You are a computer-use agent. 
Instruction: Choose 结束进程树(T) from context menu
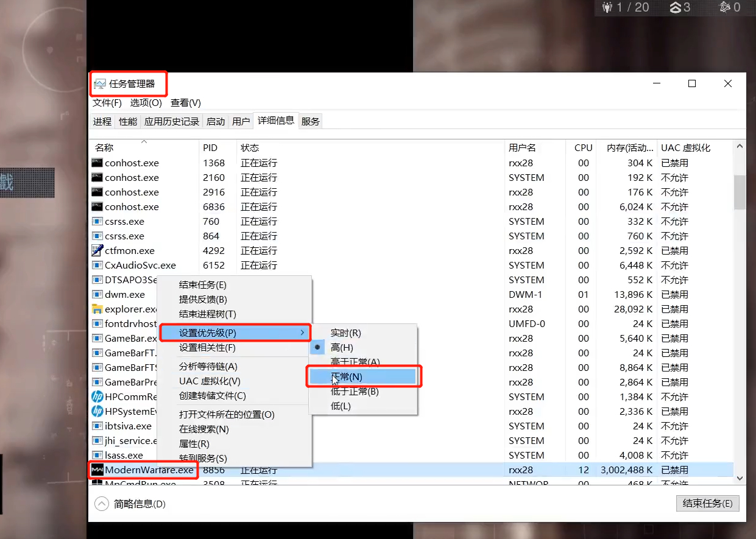click(207, 314)
